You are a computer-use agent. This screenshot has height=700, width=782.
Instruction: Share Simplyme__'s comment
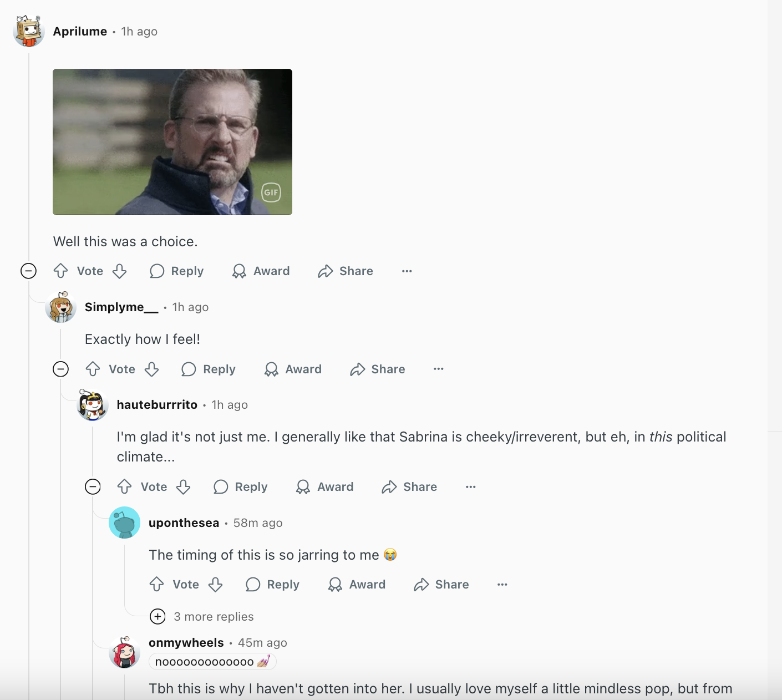coord(378,369)
